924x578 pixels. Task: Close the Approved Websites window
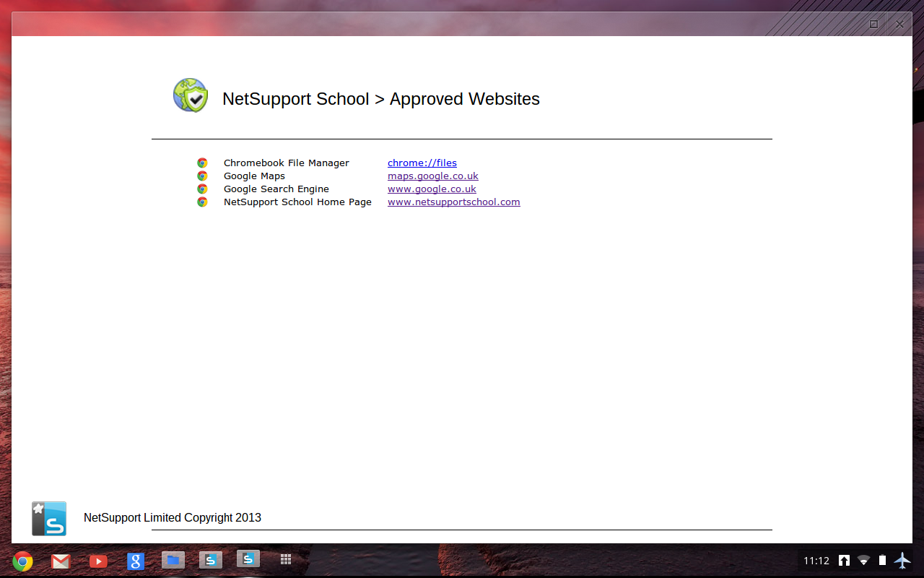pyautogui.click(x=899, y=24)
